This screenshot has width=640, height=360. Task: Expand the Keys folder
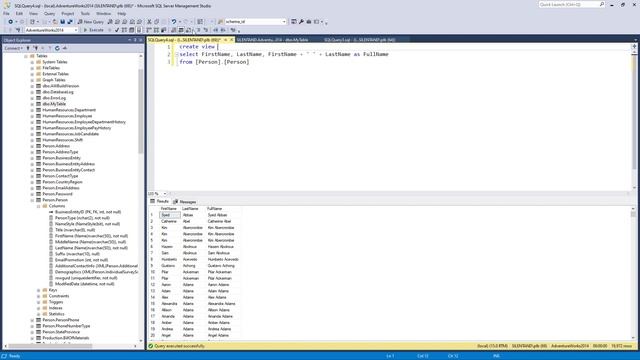pyautogui.click(x=39, y=290)
